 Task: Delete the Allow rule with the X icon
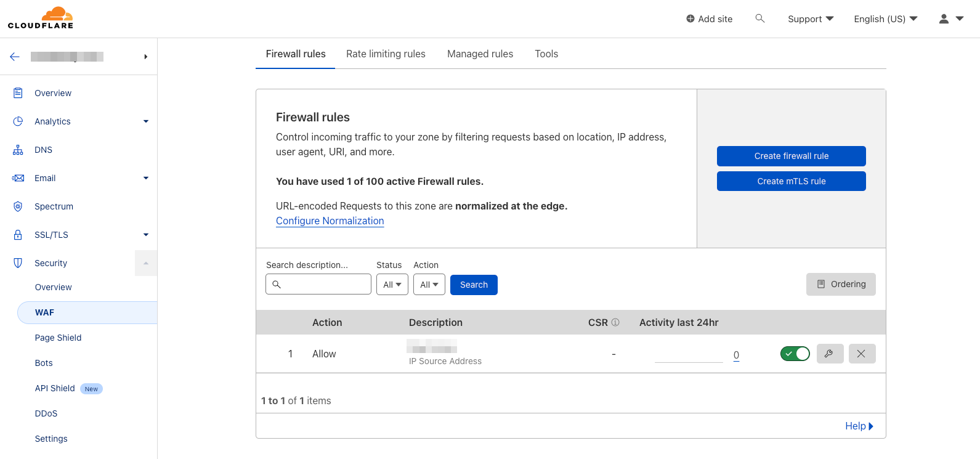pyautogui.click(x=862, y=354)
